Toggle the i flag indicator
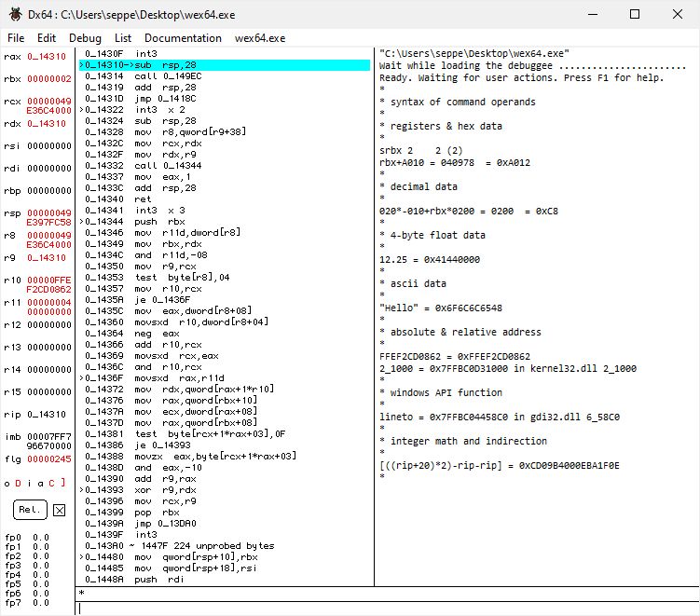The height and width of the screenshot is (616, 700). pos(29,484)
